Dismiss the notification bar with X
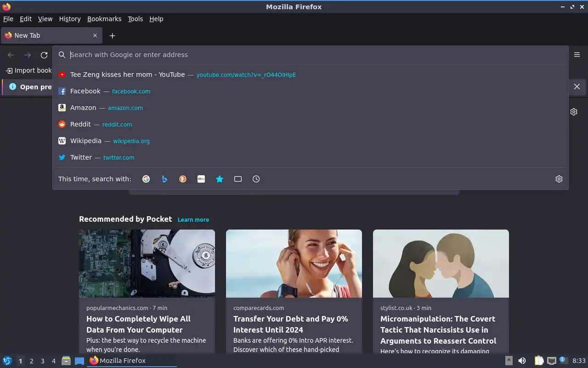Image resolution: width=588 pixels, height=368 pixels. (577, 86)
